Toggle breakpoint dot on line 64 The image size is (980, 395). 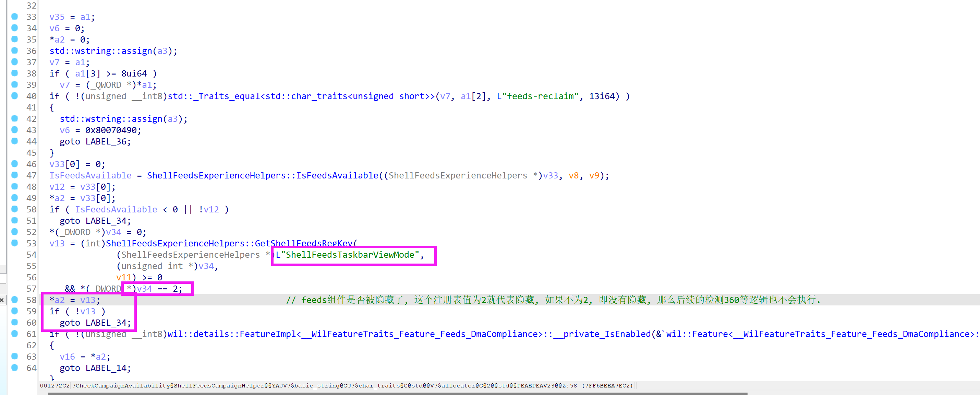point(14,367)
